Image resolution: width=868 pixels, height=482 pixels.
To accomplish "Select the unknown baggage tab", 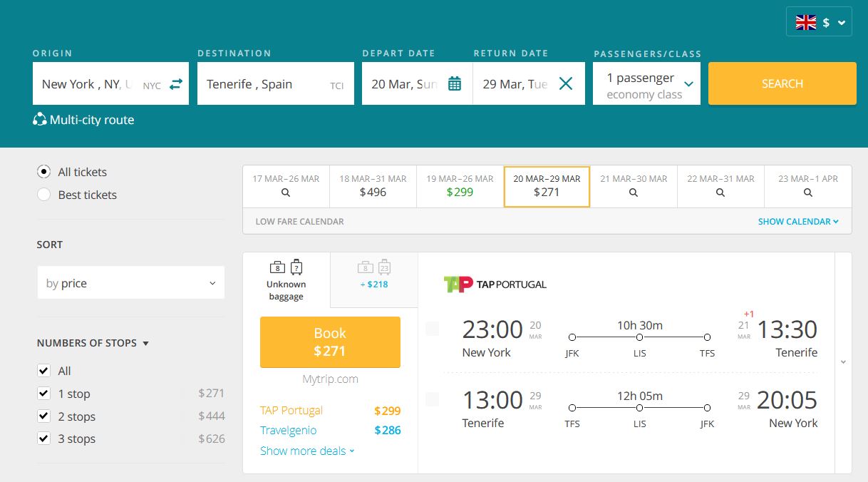I will [x=286, y=280].
